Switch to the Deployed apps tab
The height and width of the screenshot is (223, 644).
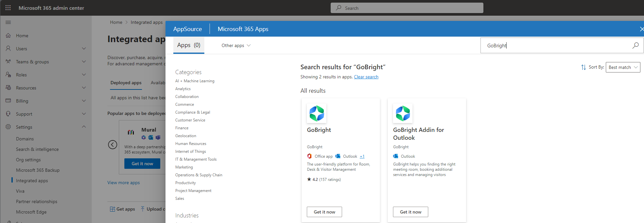(126, 83)
